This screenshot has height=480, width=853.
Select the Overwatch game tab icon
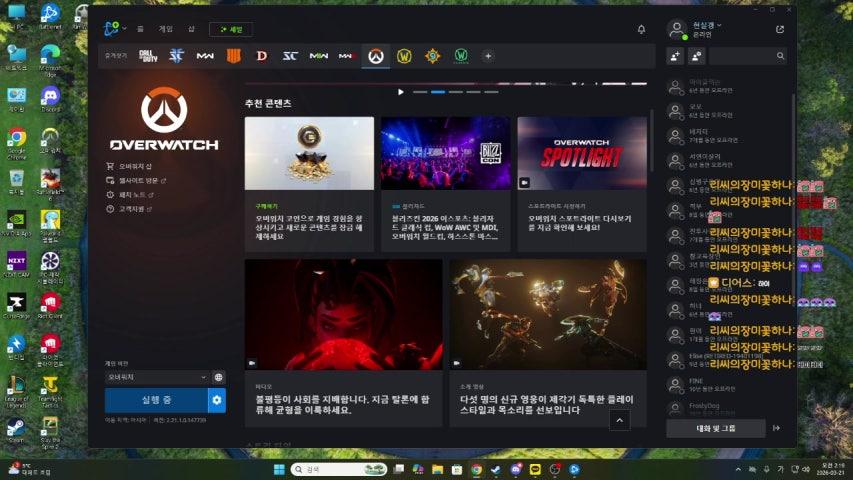click(376, 56)
